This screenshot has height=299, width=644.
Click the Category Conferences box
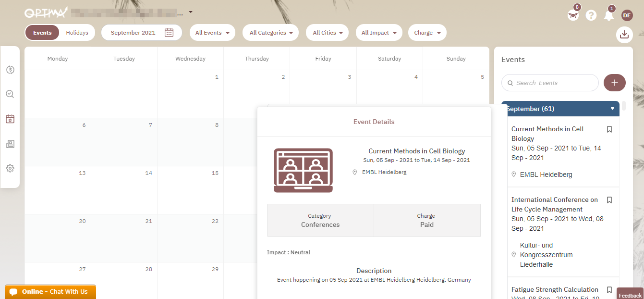(x=320, y=221)
